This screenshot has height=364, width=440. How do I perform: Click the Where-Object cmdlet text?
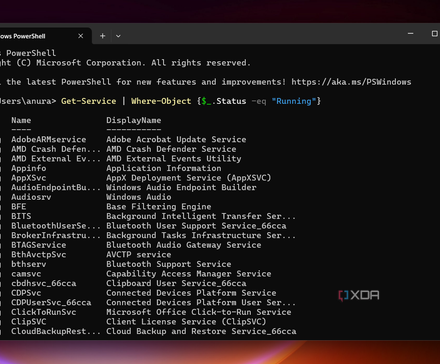[x=161, y=101]
